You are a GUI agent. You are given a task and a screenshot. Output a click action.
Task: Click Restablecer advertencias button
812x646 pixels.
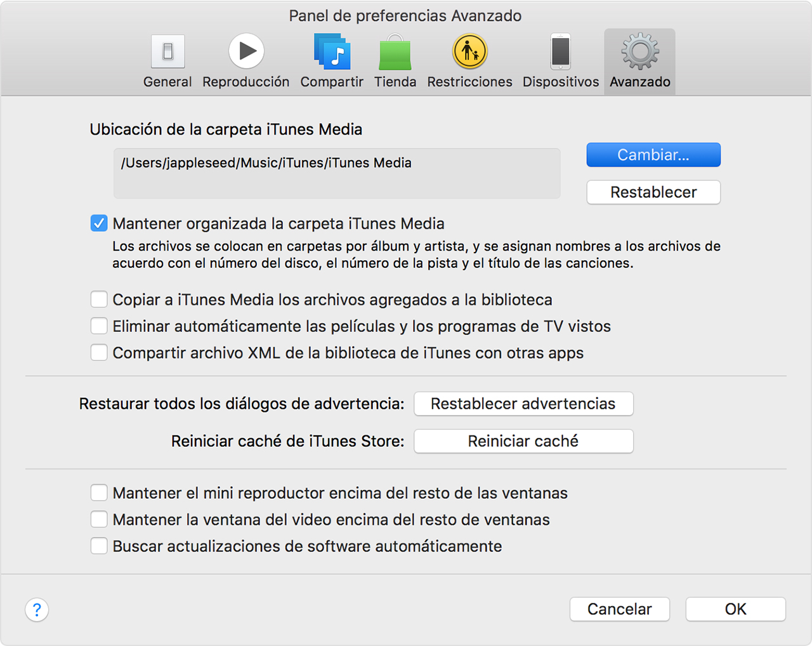[x=523, y=404]
